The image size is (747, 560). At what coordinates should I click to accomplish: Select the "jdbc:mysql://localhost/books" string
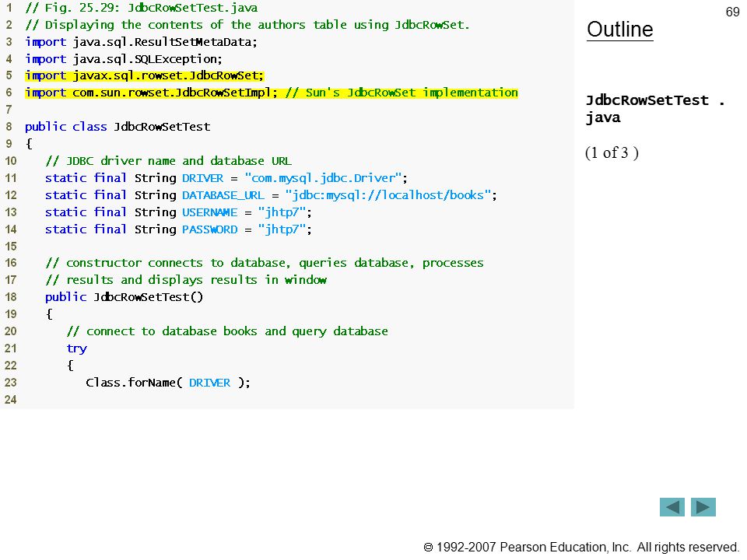[x=388, y=195]
